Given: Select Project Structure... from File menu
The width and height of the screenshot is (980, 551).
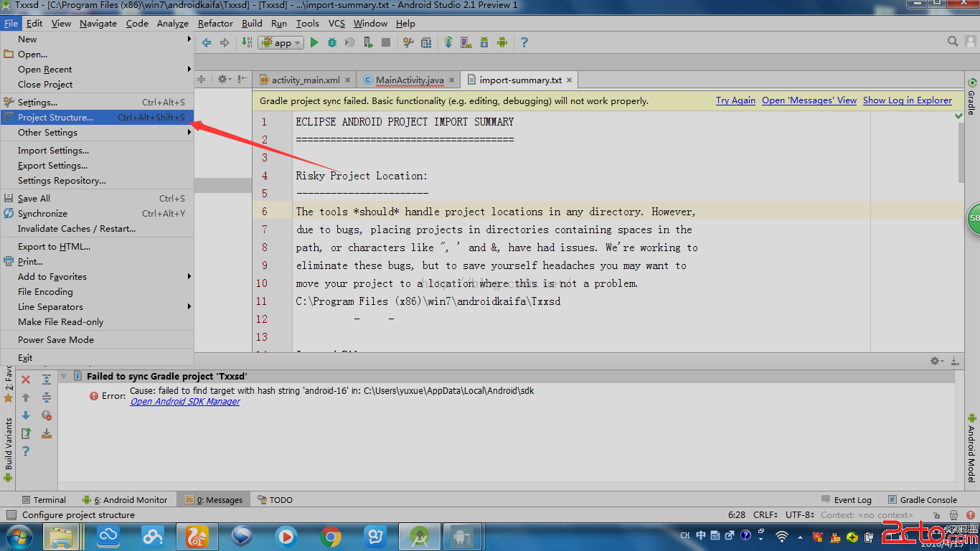Looking at the screenshot, I should pos(56,118).
